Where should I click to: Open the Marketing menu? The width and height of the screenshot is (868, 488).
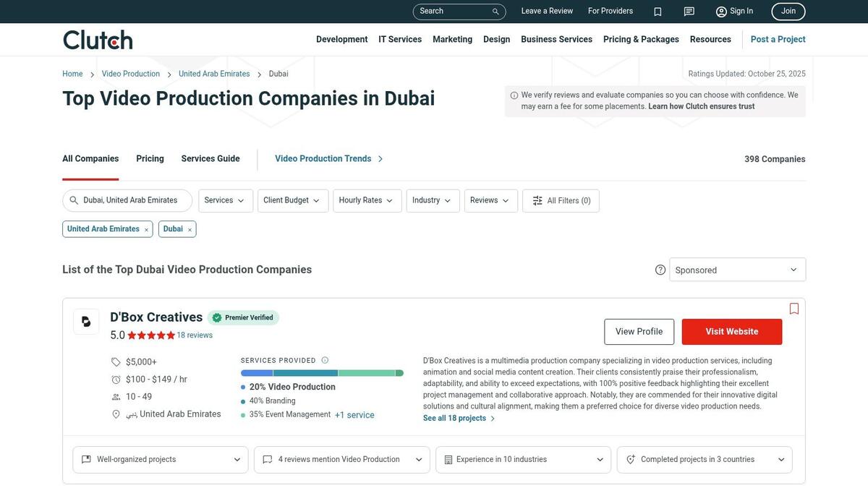[452, 40]
